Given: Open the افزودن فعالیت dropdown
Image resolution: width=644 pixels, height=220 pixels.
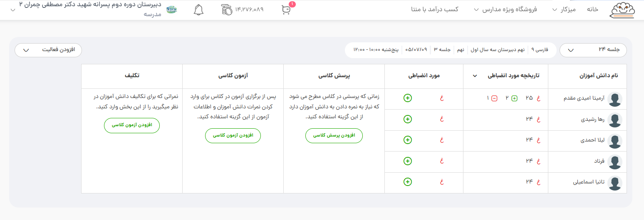Looking at the screenshot, I should (48, 50).
